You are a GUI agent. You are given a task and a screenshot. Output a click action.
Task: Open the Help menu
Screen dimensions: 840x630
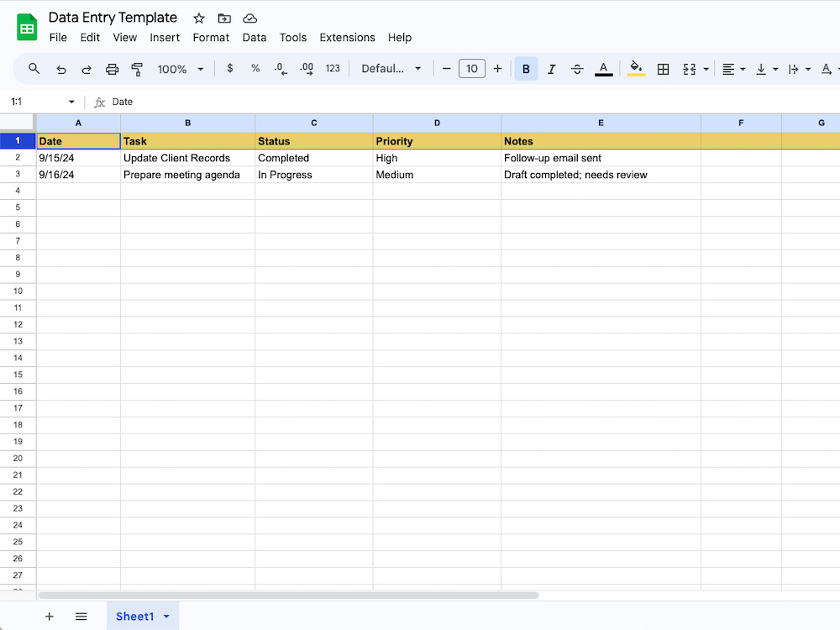(x=400, y=38)
